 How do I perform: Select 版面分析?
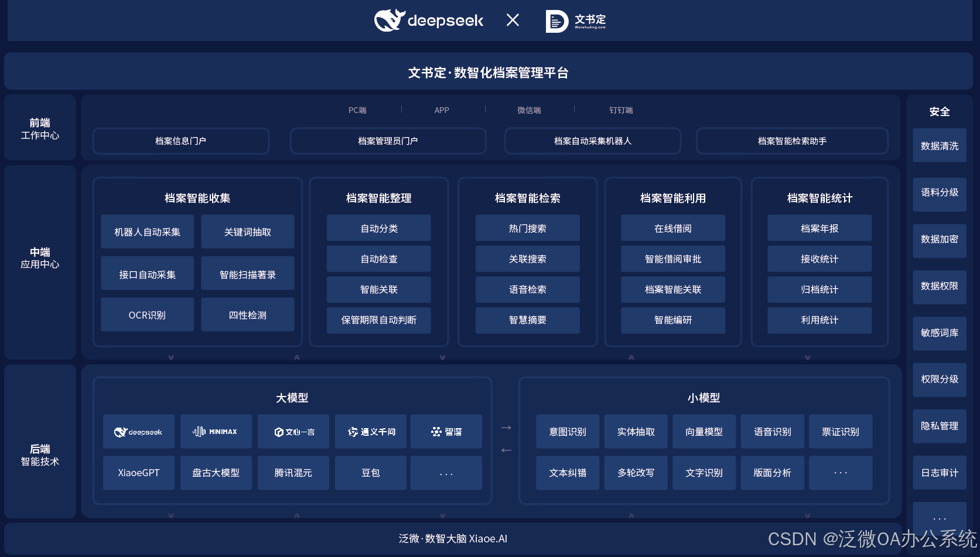click(x=773, y=473)
